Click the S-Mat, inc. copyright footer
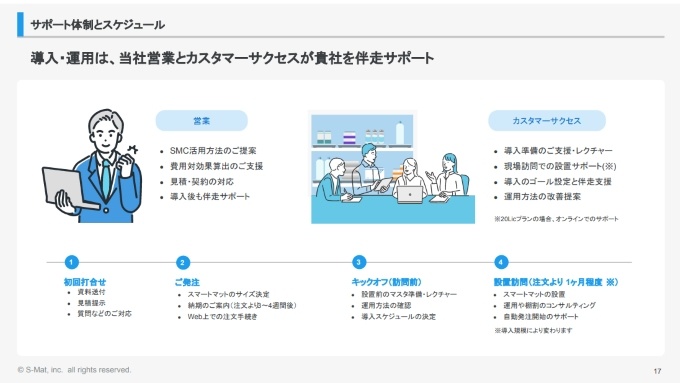Image resolution: width=680 pixels, height=383 pixels. coord(74,370)
